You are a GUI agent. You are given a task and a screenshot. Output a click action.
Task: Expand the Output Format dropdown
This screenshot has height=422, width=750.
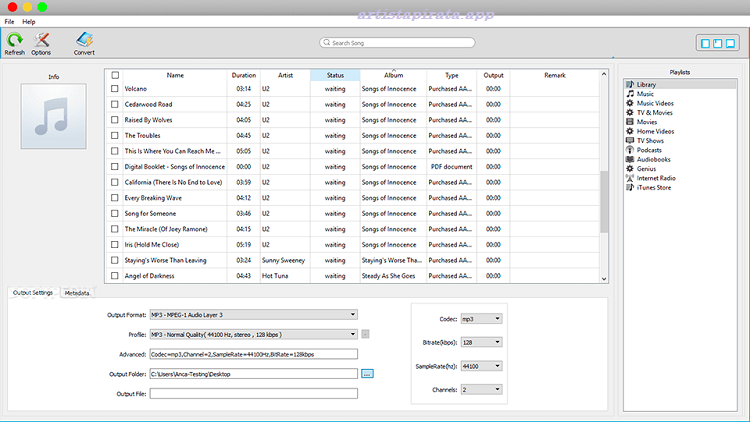click(x=353, y=315)
